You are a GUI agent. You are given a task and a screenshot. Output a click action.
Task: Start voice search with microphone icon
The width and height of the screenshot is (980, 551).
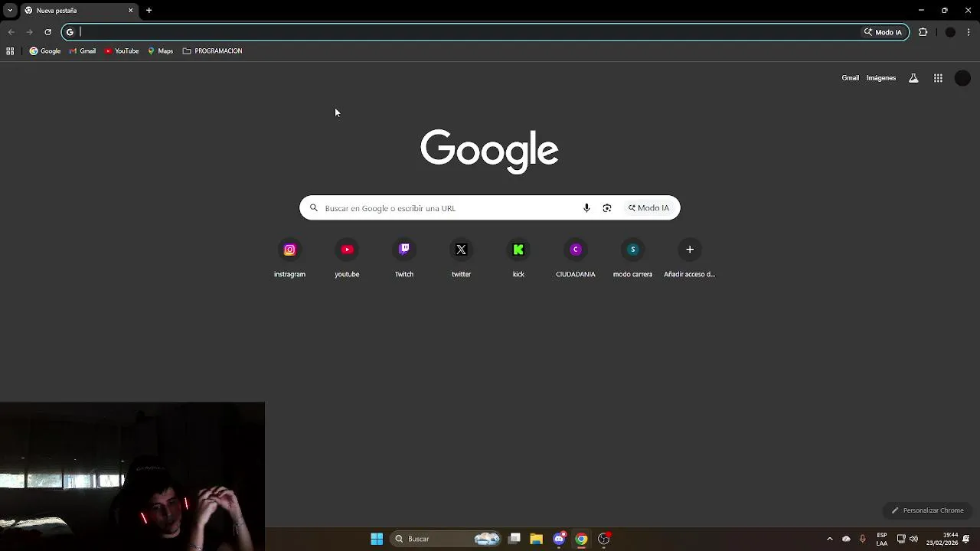coord(586,208)
